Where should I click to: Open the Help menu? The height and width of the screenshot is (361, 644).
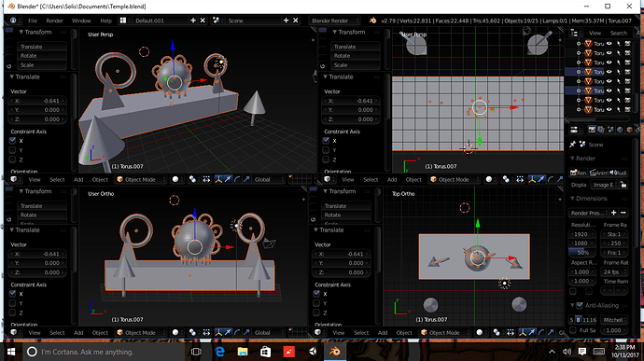(x=105, y=21)
